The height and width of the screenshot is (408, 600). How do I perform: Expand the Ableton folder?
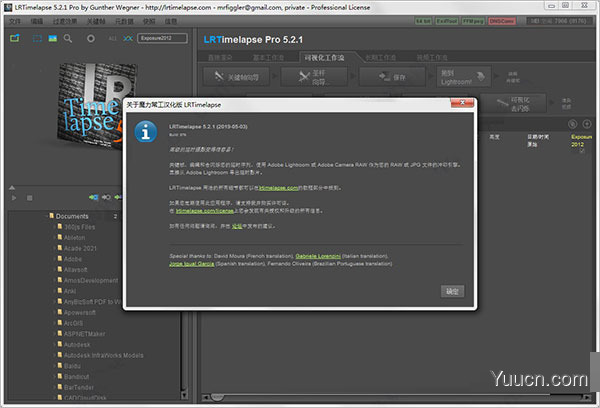54,238
